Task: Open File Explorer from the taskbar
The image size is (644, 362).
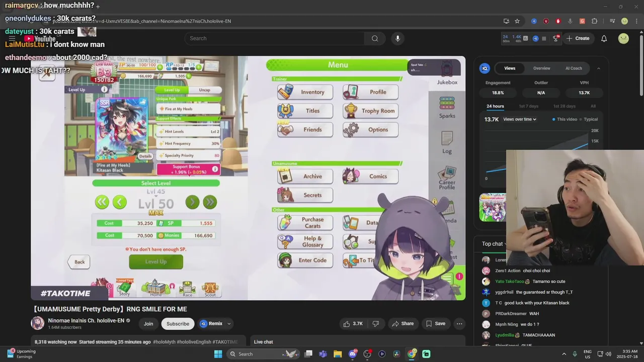Action: tap(338, 354)
